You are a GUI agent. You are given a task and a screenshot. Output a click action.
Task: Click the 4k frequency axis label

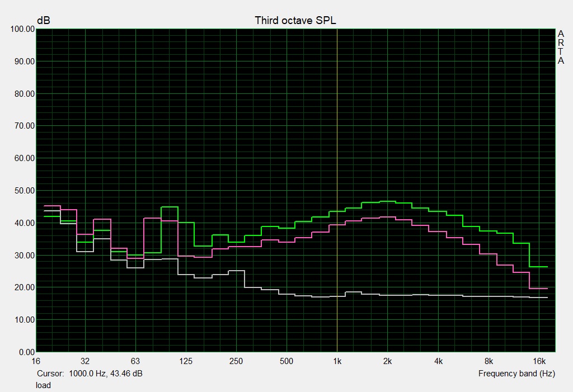[438, 361]
